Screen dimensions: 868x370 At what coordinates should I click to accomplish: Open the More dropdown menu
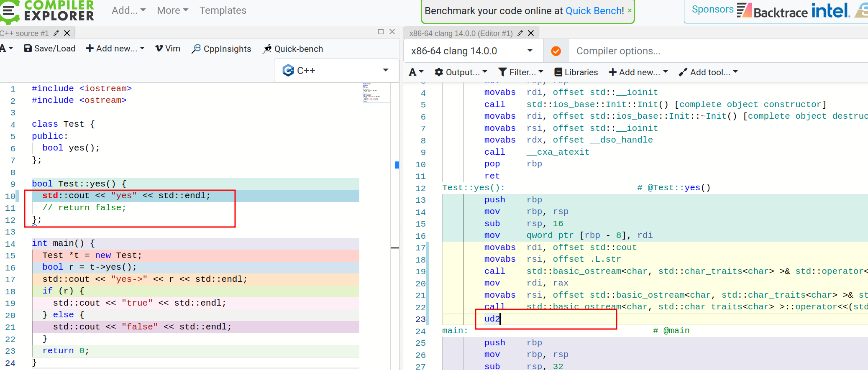pos(172,10)
